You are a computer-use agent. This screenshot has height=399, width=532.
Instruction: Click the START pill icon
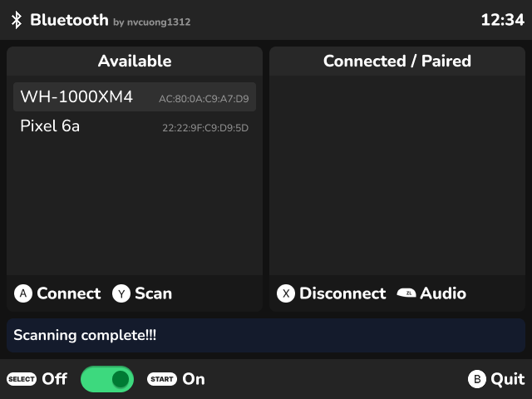tap(162, 379)
